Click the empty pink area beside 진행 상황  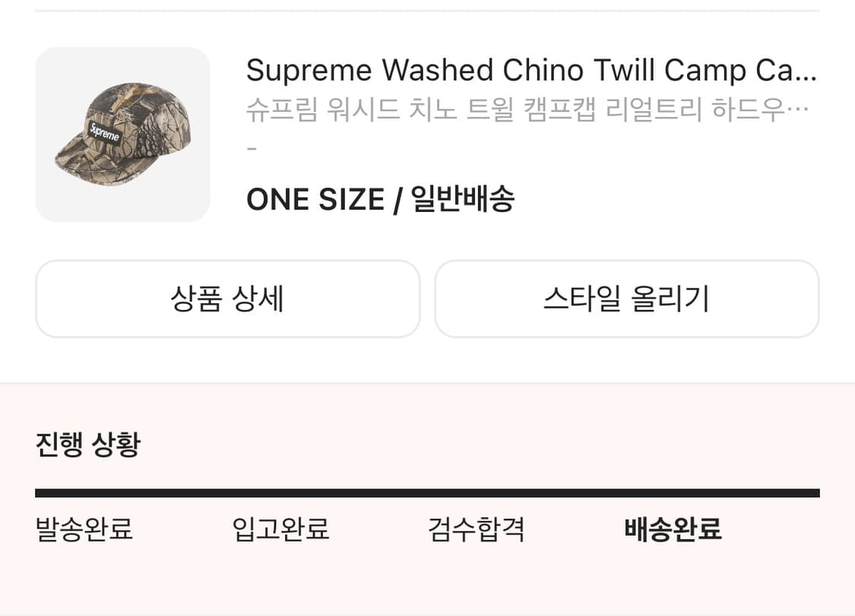pos(494,444)
